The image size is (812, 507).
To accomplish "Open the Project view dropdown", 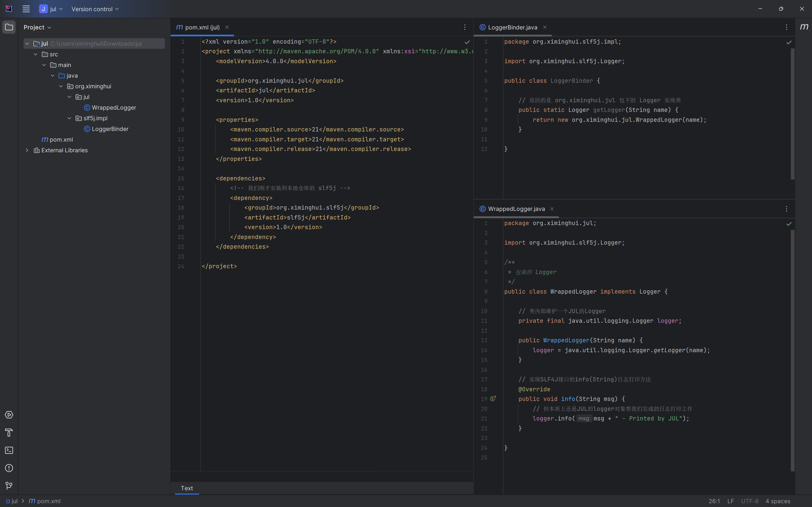I will pos(37,27).
